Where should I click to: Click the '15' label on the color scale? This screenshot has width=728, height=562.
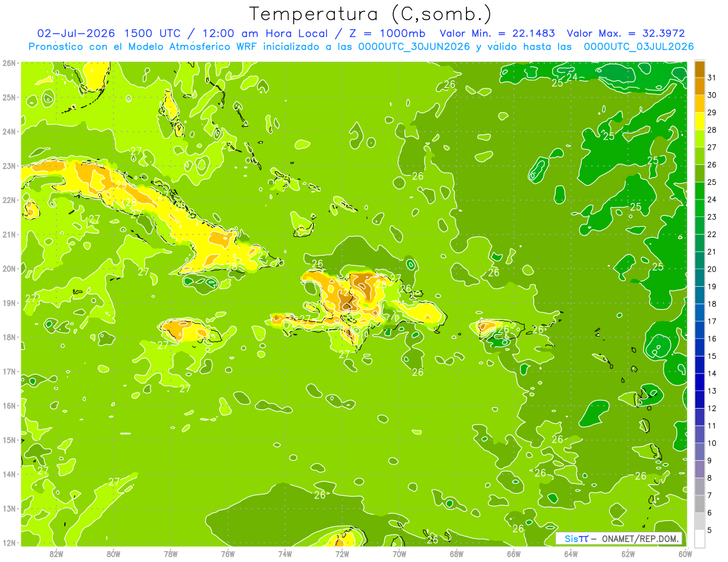pos(712,356)
